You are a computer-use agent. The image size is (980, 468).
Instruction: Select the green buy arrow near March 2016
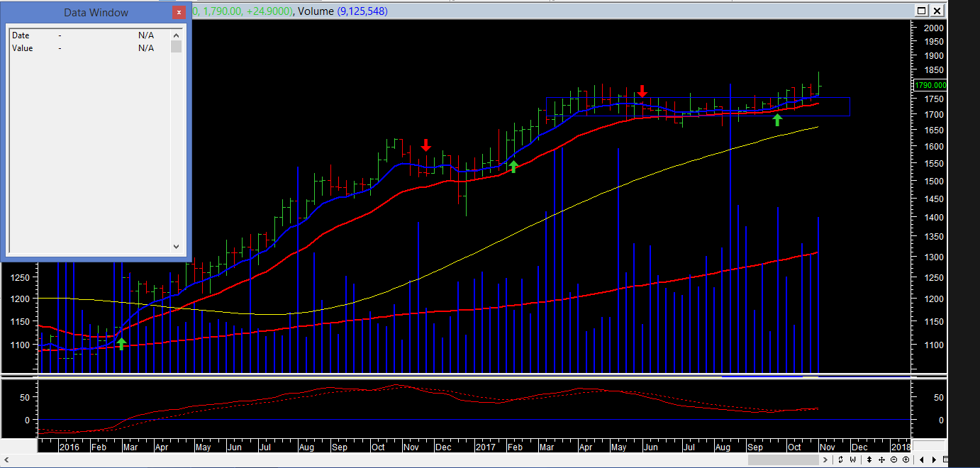(x=121, y=344)
